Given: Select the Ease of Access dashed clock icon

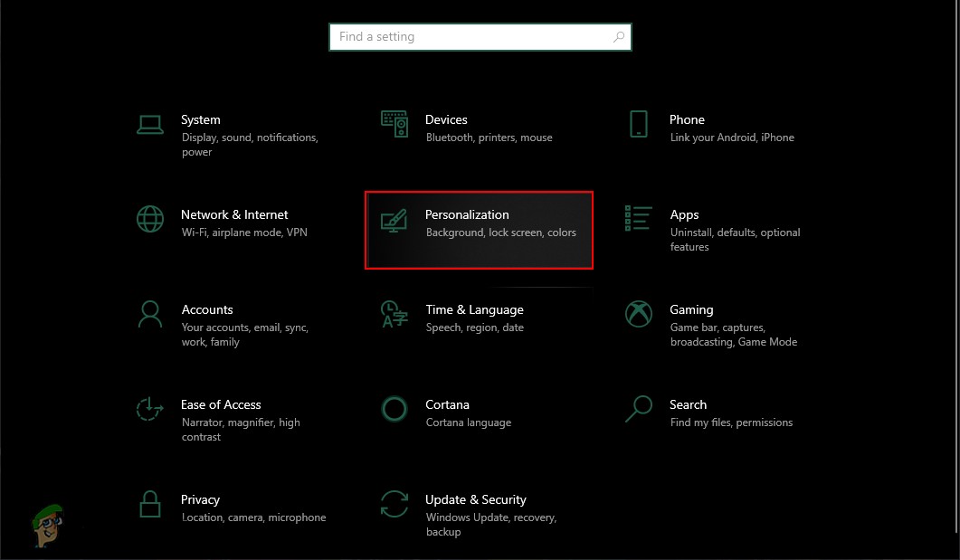Looking at the screenshot, I should (x=150, y=409).
